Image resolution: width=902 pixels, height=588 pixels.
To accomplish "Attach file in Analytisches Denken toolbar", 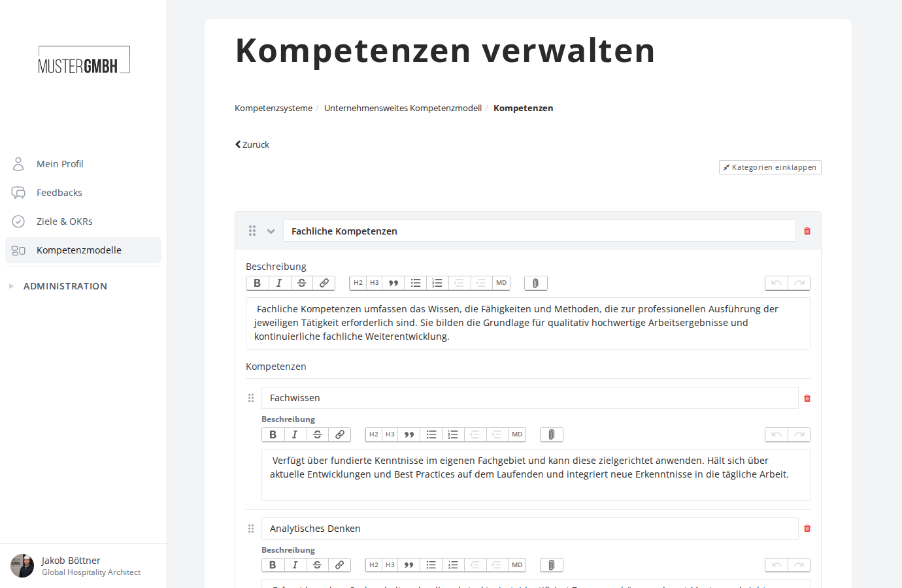I will (551, 565).
